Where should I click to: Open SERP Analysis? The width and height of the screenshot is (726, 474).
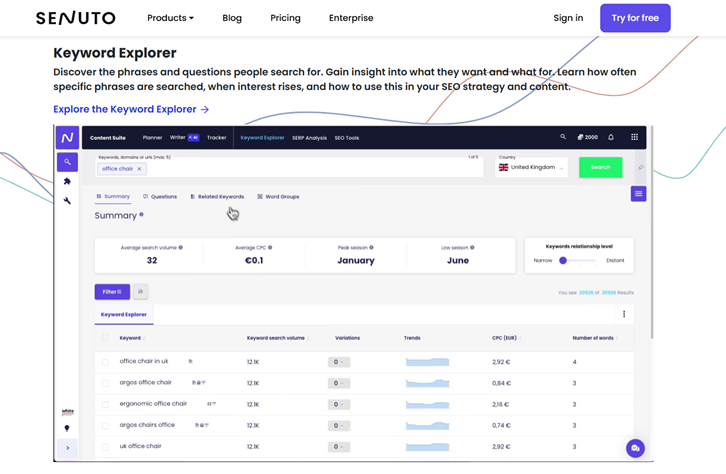[309, 138]
